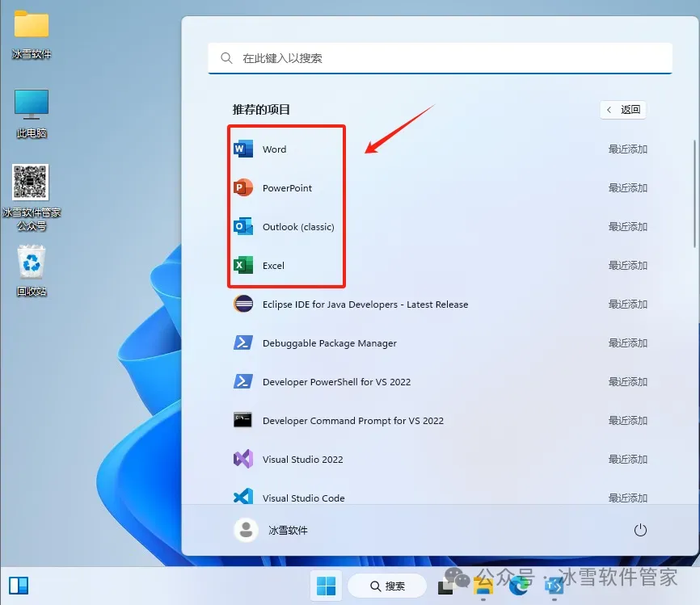Viewport: 700px width, 605px height.
Task: Click the 返回 back button
Action: coord(623,110)
